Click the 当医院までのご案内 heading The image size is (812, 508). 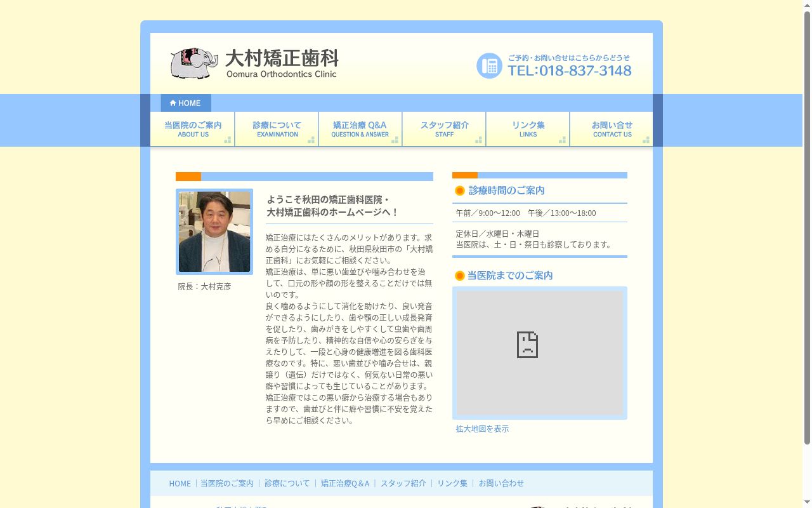click(x=510, y=276)
